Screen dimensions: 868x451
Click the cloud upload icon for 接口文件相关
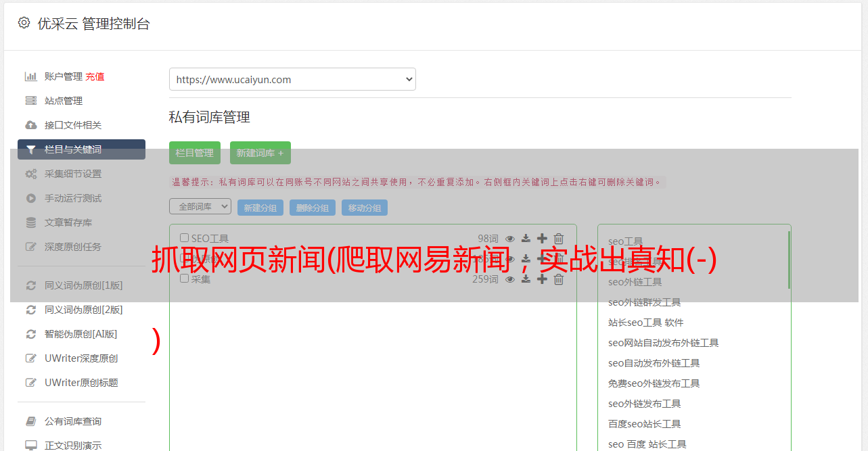point(31,125)
